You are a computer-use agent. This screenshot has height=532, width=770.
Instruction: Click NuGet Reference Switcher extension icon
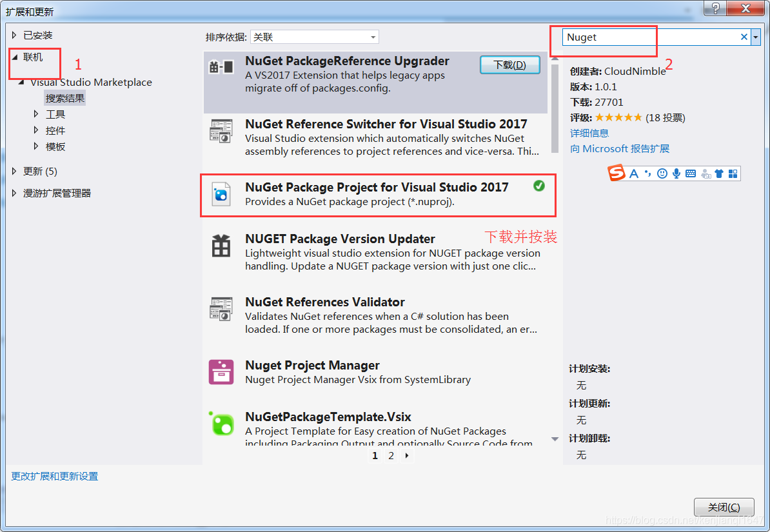[221, 131]
